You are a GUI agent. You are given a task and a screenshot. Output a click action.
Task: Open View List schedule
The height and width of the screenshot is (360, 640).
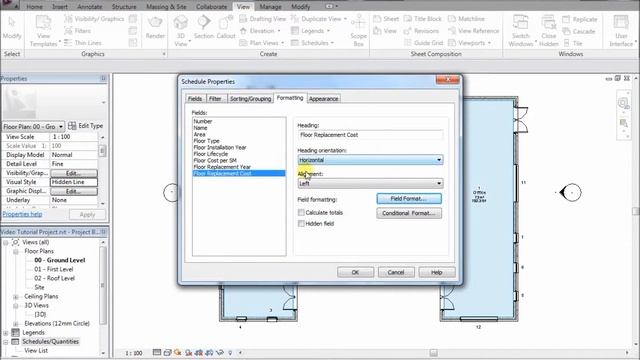pos(36,351)
